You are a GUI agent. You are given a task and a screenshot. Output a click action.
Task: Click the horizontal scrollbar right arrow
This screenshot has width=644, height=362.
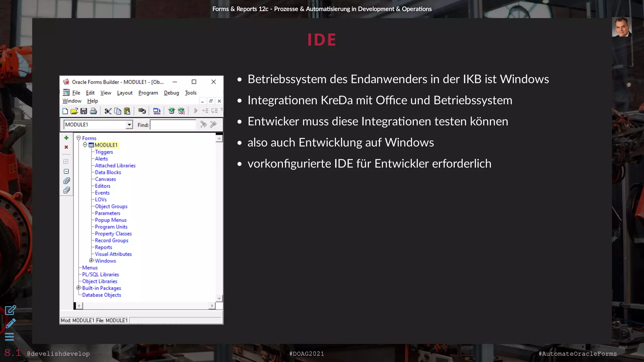coord(212,306)
